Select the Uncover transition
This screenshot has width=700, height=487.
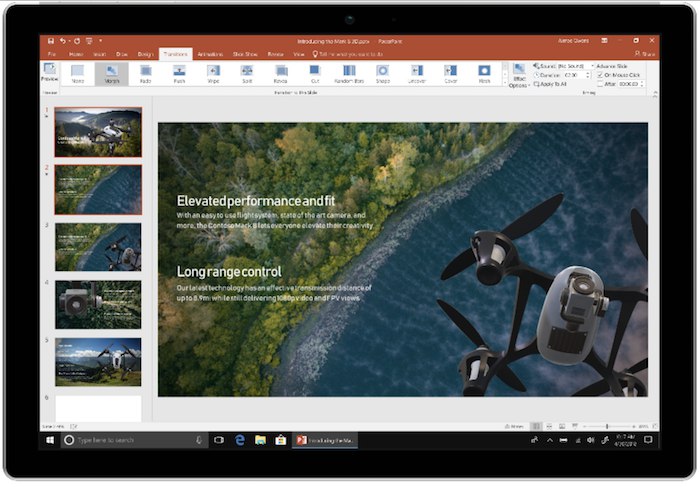click(417, 74)
